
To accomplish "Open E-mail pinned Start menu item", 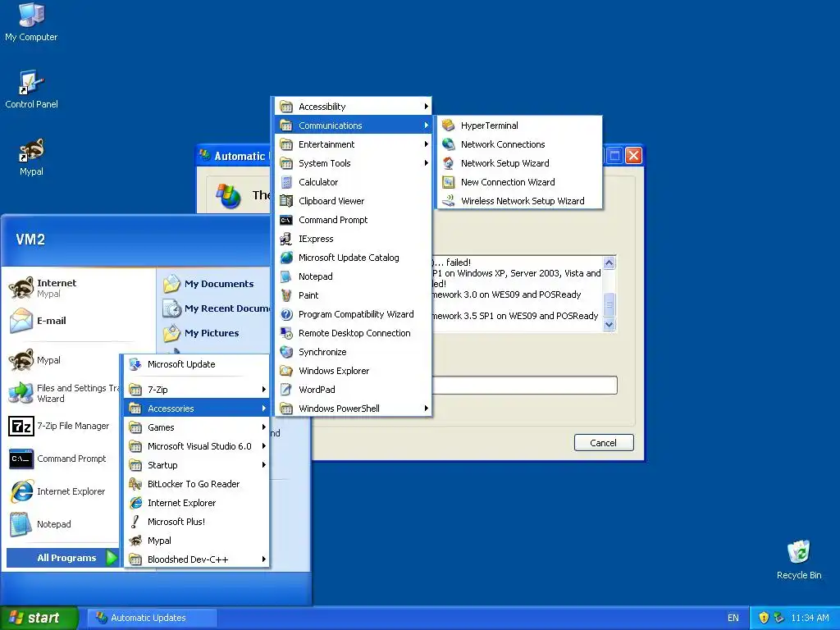I will (x=78, y=321).
